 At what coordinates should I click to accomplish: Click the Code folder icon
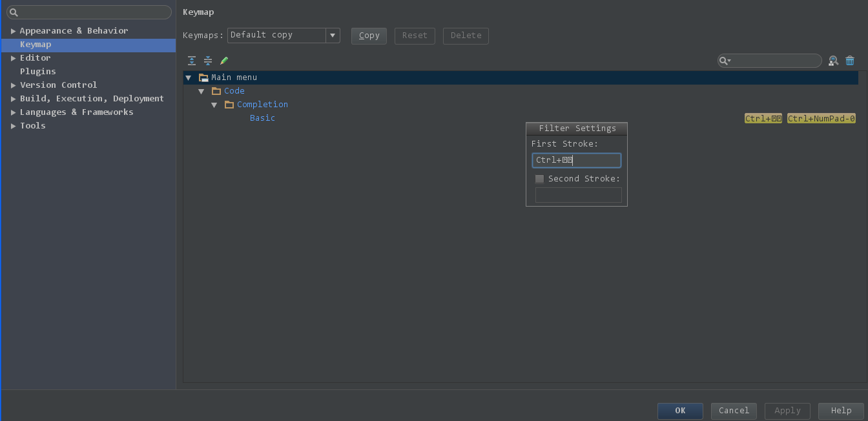(216, 91)
